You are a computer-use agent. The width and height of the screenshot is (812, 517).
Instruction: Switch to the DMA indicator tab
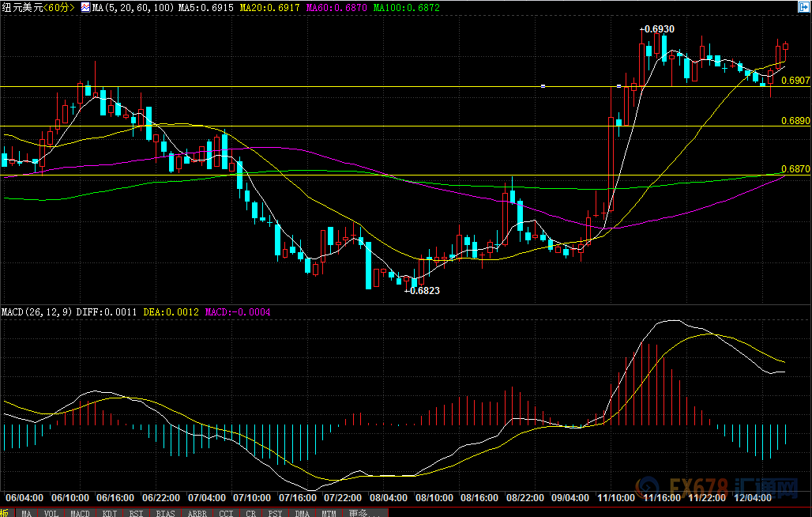pos(303,513)
